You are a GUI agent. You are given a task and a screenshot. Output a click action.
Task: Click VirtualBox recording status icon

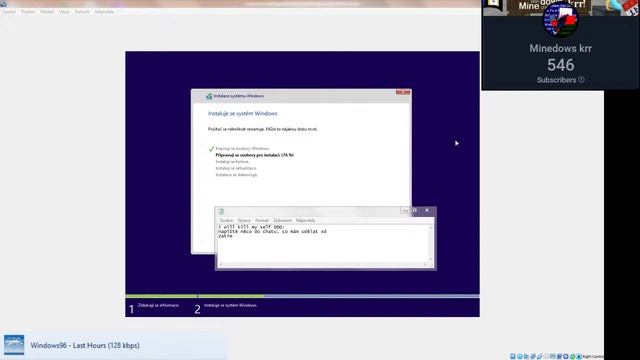pos(559,356)
